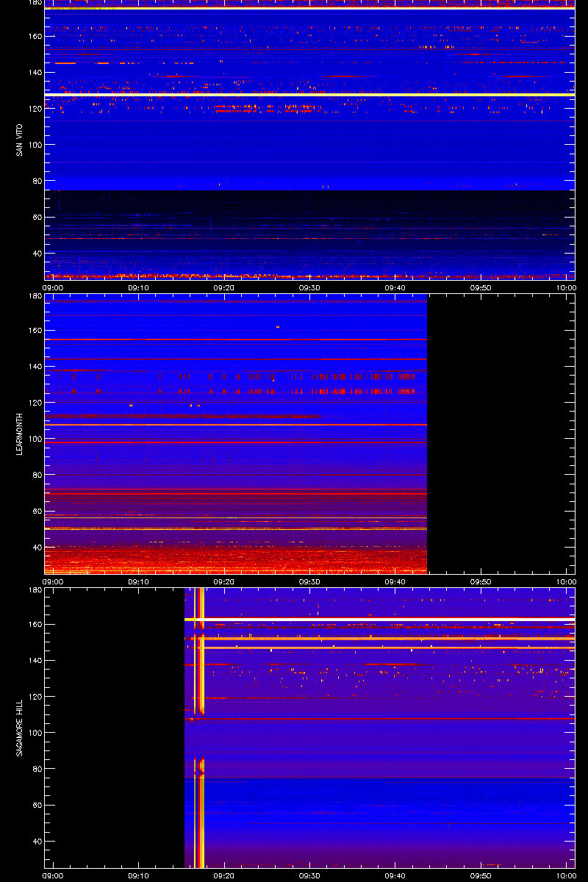This screenshot has height=882, width=588.
Task: Select 10:00 time label under San Vito panel
Action: click(x=566, y=288)
